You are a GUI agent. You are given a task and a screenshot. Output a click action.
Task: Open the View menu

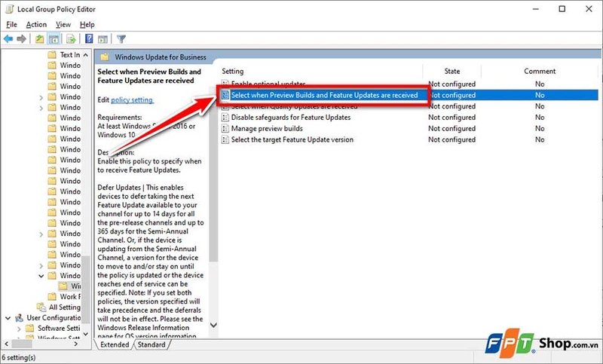point(63,25)
